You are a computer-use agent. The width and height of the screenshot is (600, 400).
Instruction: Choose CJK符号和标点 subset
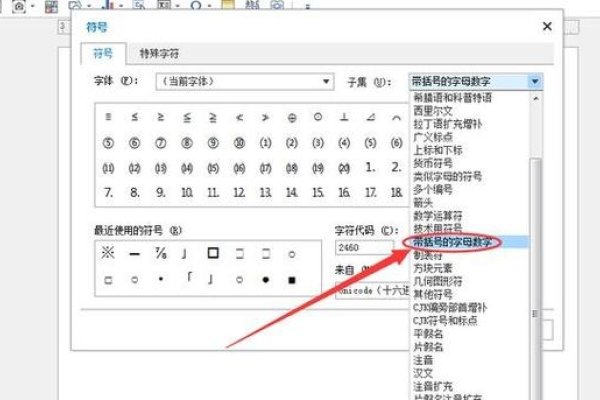(445, 320)
